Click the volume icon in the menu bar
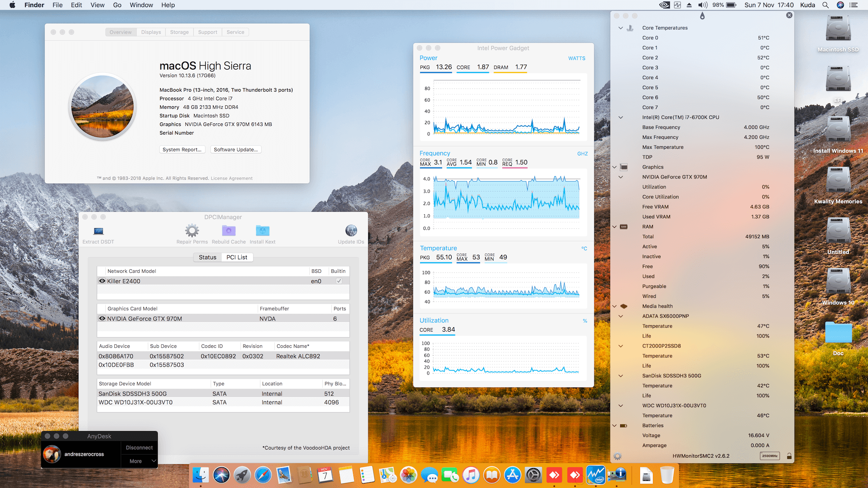The width and height of the screenshot is (868, 488). coord(703,5)
